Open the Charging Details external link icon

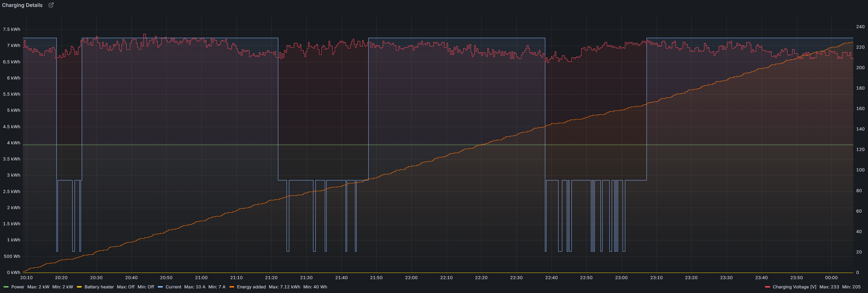point(51,5)
